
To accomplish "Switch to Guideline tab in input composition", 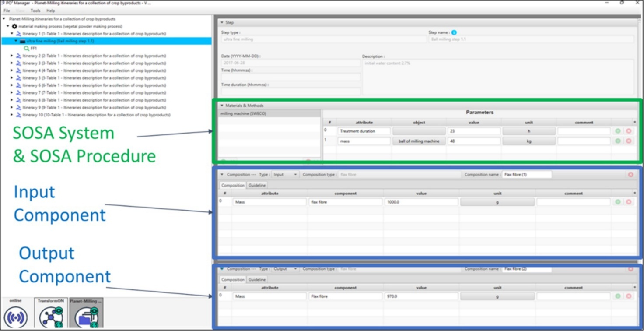I will [257, 185].
